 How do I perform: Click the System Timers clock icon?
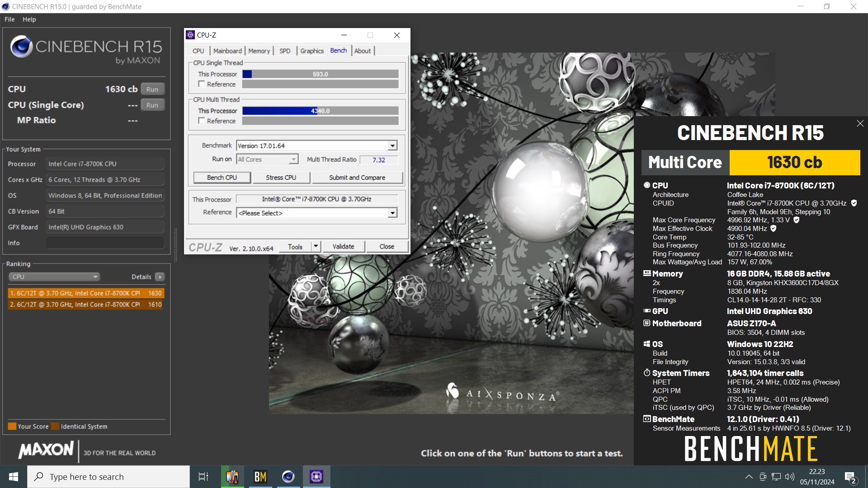(647, 373)
